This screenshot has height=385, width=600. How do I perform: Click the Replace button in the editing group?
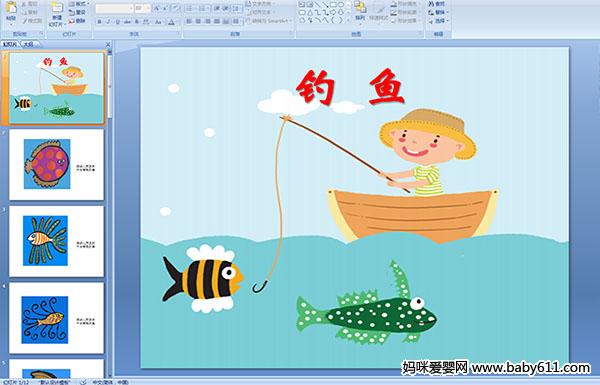437,12
